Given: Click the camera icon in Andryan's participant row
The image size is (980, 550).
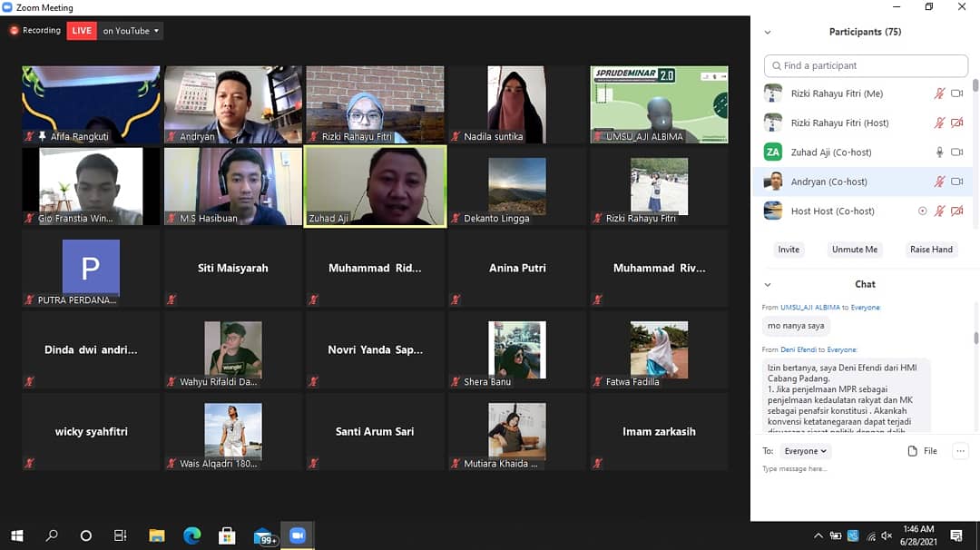Looking at the screenshot, I should (x=956, y=182).
